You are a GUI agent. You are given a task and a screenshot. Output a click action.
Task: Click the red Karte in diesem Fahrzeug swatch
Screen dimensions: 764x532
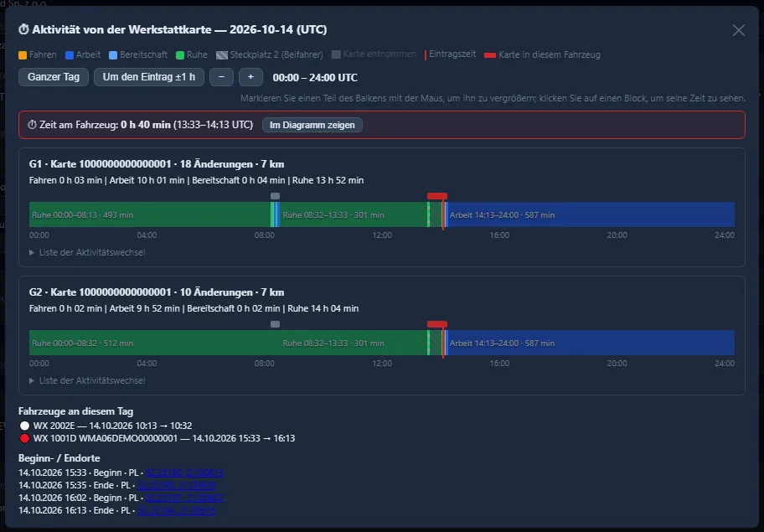[x=490, y=55]
